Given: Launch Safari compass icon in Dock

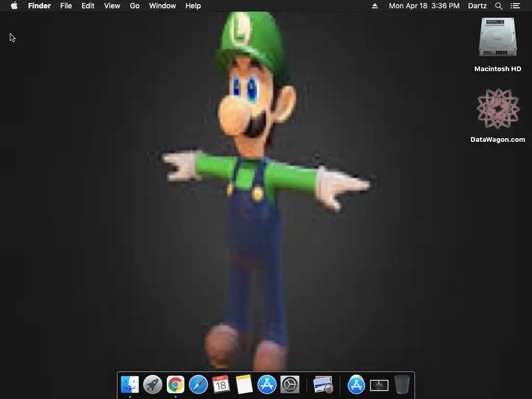Looking at the screenshot, I should pos(198,384).
